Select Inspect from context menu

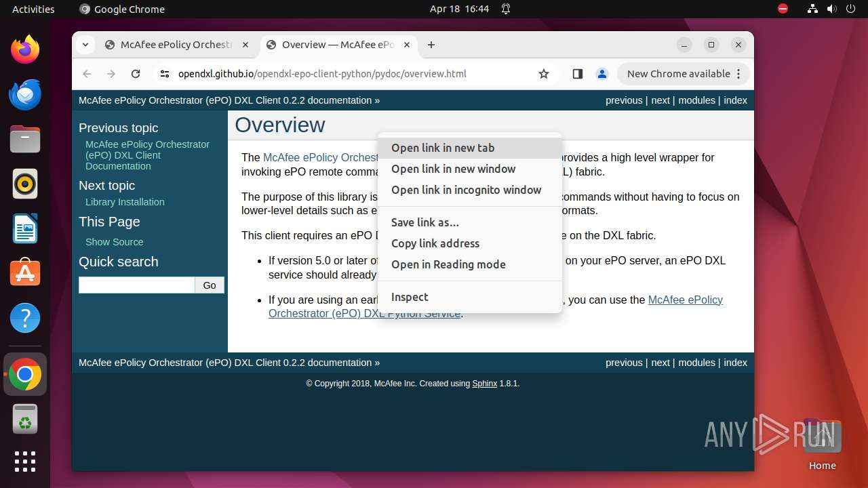click(x=470, y=297)
